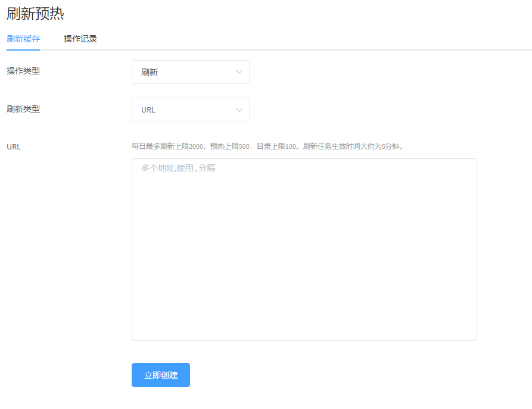Screen dimensions: 532x409
Task: Click the URL field label on left
Action: (x=14, y=146)
